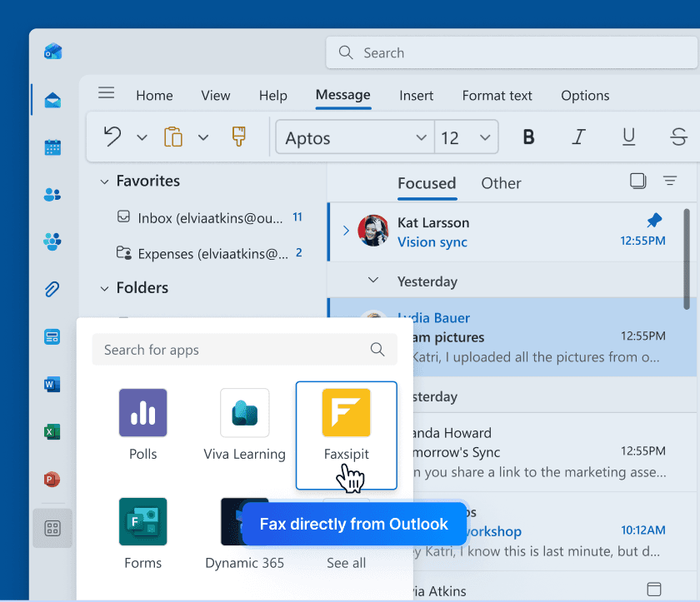Image resolution: width=700 pixels, height=602 pixels.
Task: Open the People contacts sidebar icon
Action: pyautogui.click(x=52, y=195)
